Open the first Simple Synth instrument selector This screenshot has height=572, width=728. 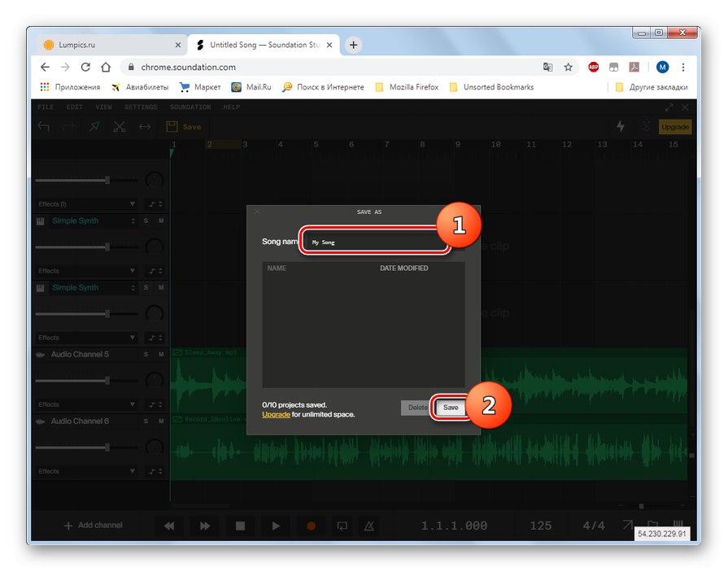(x=94, y=221)
